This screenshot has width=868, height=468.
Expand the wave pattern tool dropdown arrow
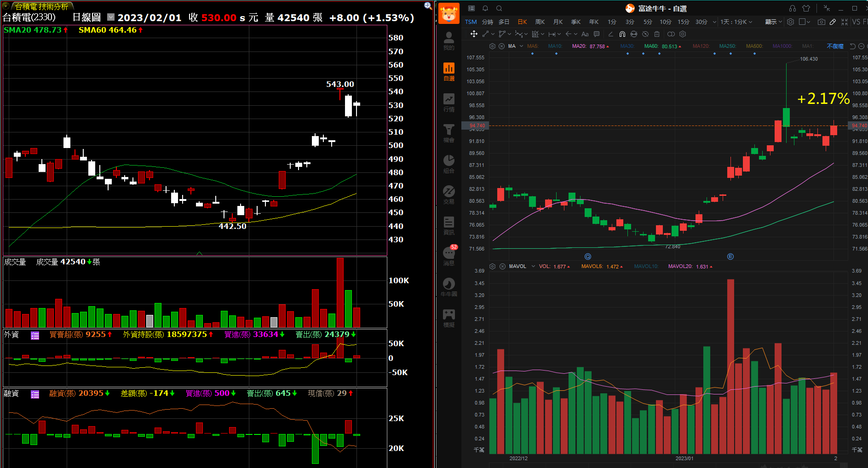(526, 34)
